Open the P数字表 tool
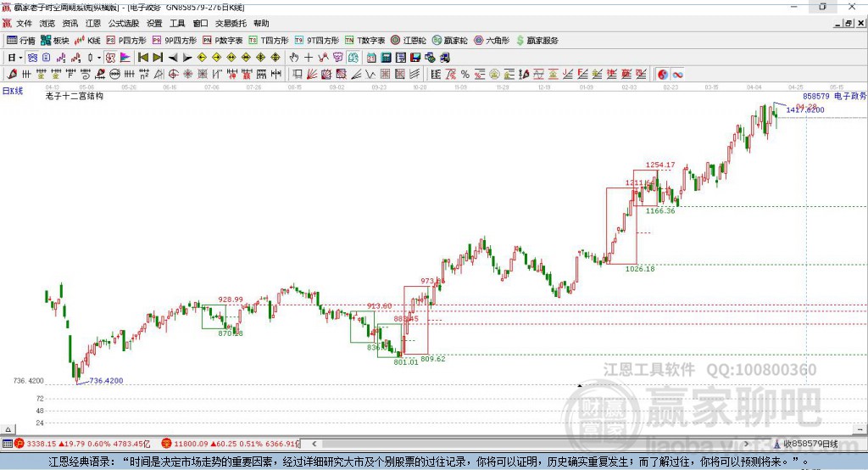Viewport: 868px width, 470px height. click(x=223, y=41)
